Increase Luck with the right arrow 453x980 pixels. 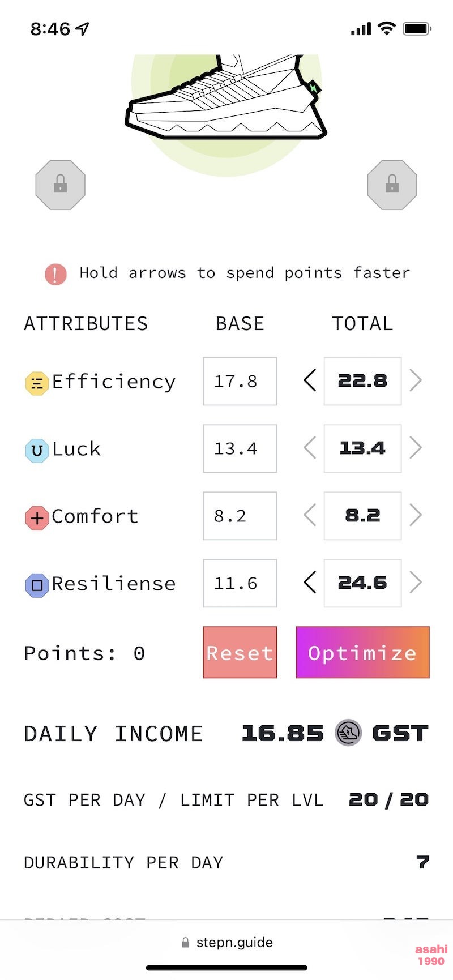416,448
